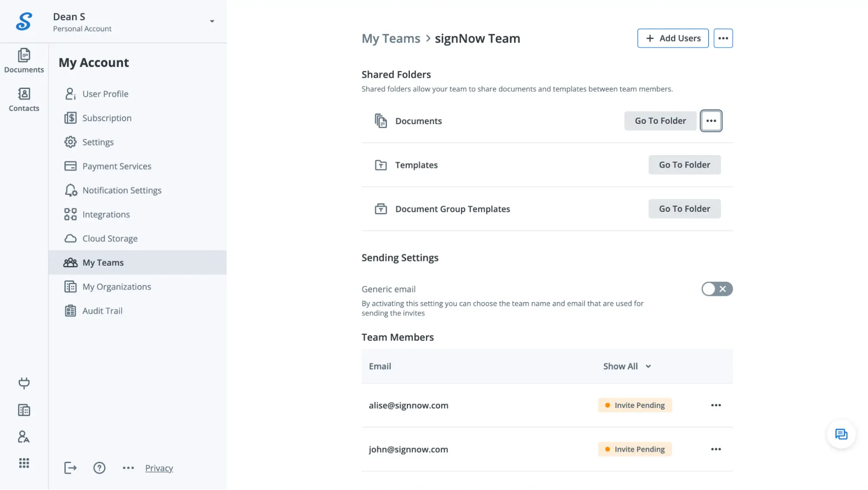Screen dimensions: 868x490
Task: Open the Contacts sidebar icon
Action: [x=24, y=99]
